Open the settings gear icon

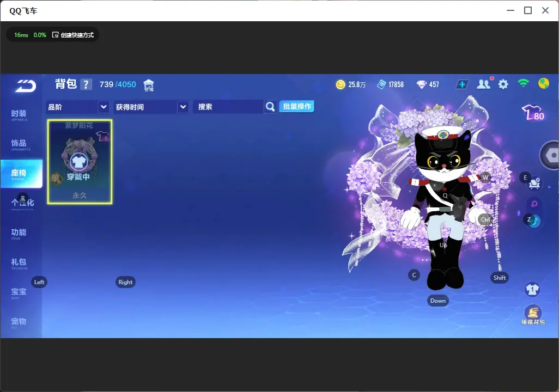pos(503,84)
